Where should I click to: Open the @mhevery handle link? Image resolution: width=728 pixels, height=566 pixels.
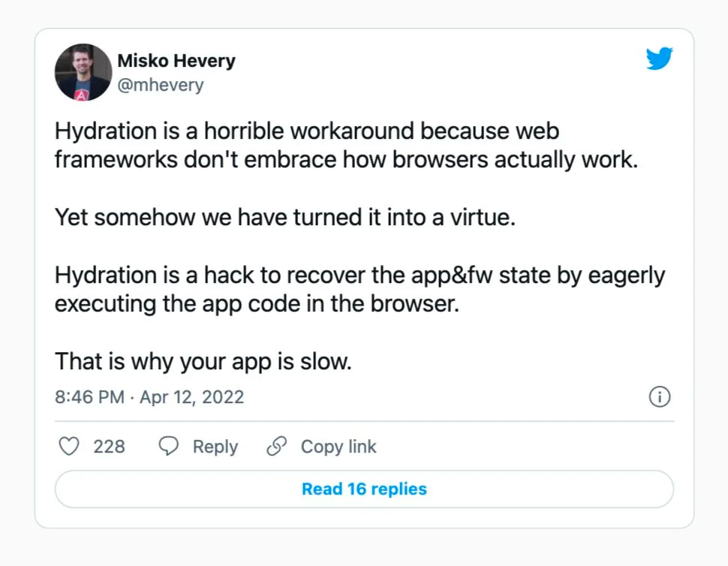click(x=161, y=85)
